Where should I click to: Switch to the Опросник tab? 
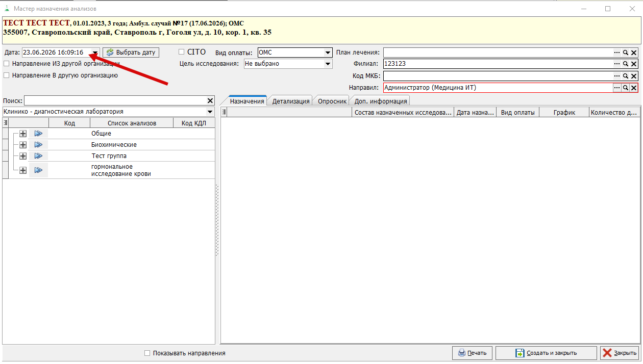click(332, 101)
